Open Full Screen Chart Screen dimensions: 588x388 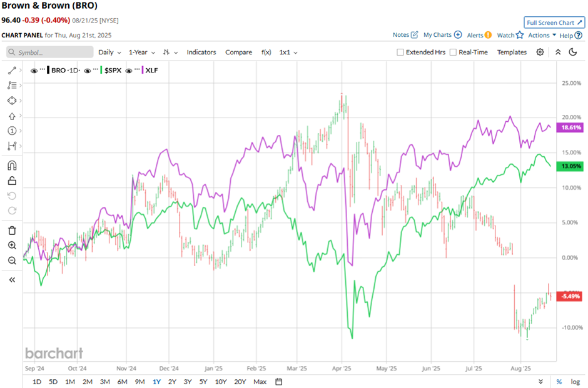[x=554, y=23]
